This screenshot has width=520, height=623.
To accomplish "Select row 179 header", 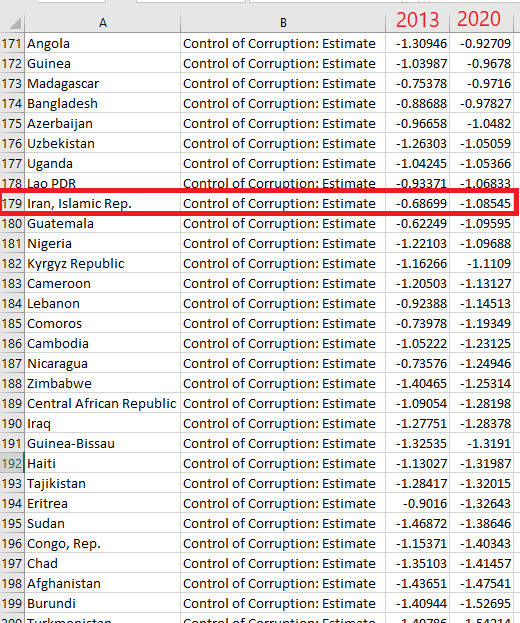I will 12,203.
